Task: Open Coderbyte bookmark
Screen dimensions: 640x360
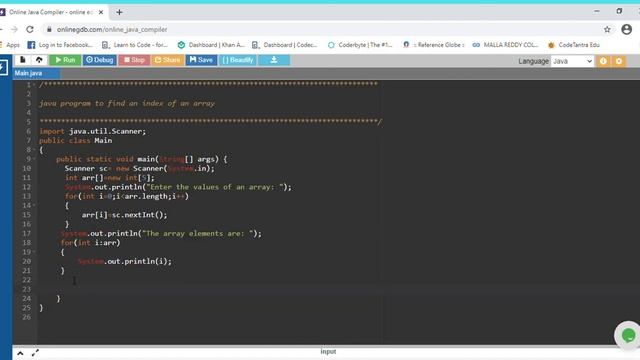Action: (x=360, y=45)
